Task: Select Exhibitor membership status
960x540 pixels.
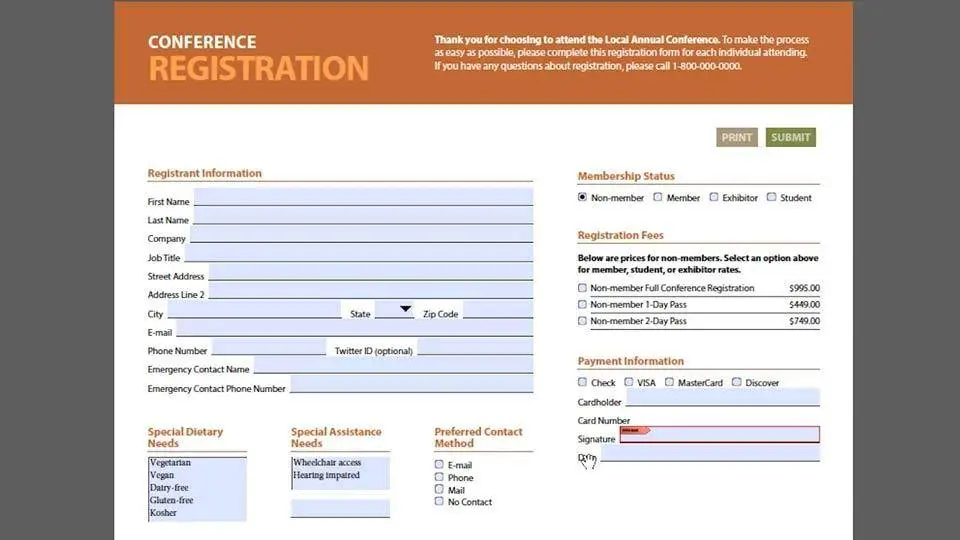Action: pos(714,198)
